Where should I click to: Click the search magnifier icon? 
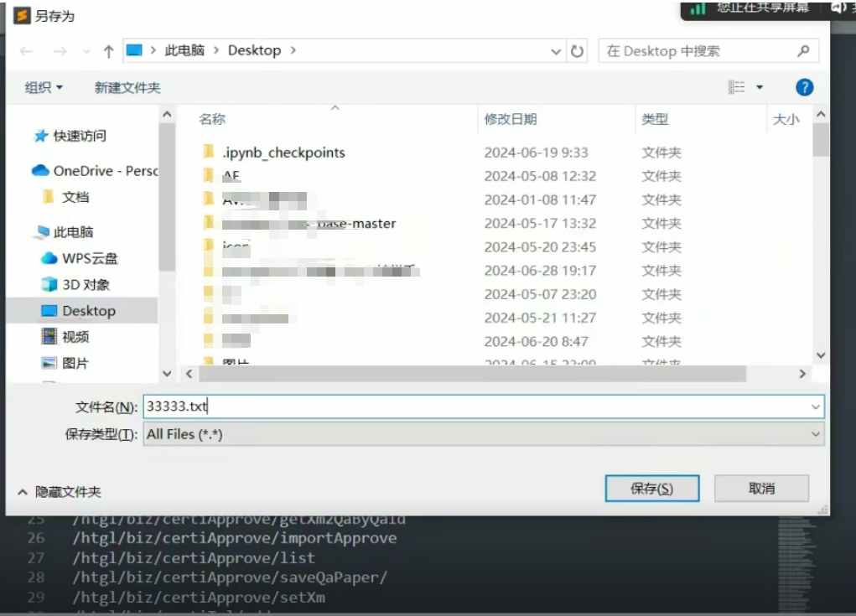coord(802,51)
